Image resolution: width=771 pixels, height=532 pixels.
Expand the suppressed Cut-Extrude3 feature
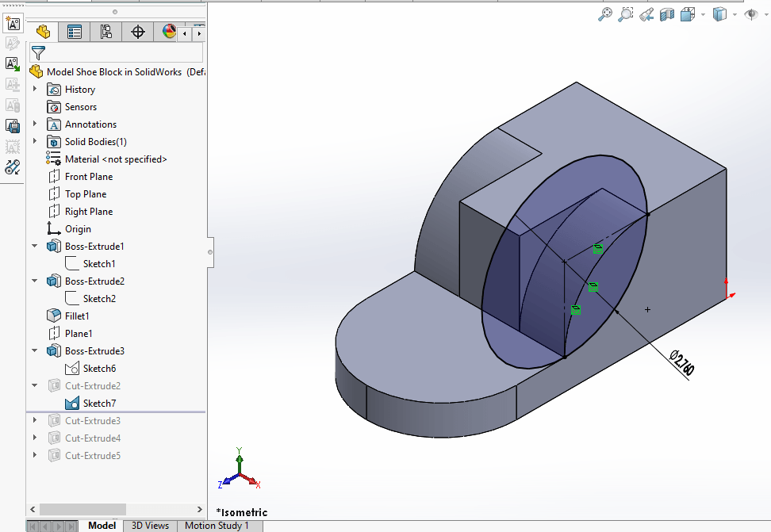(x=35, y=420)
